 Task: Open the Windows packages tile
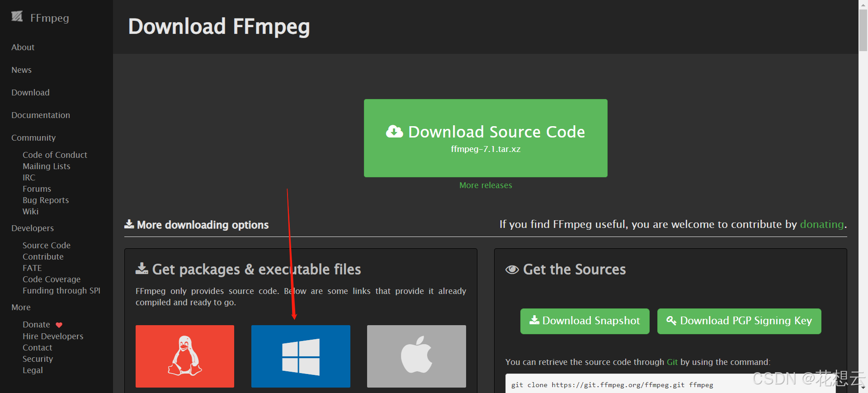tap(301, 356)
